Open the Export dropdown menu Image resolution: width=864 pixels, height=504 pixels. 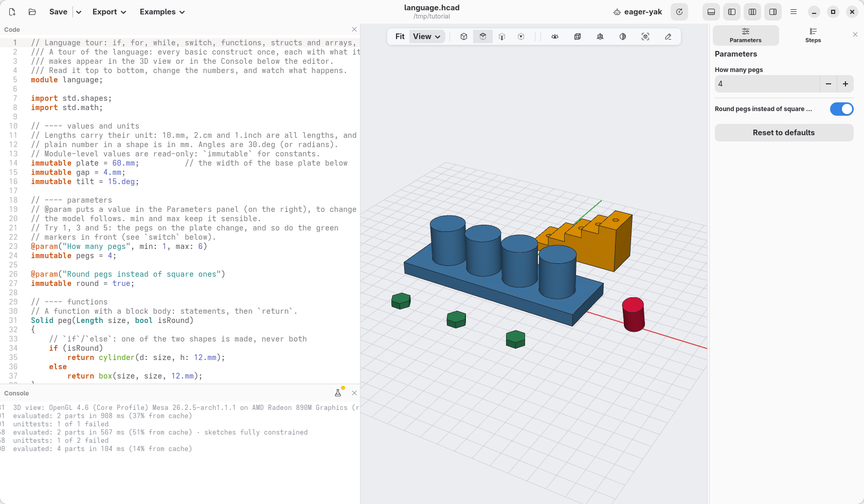110,12
